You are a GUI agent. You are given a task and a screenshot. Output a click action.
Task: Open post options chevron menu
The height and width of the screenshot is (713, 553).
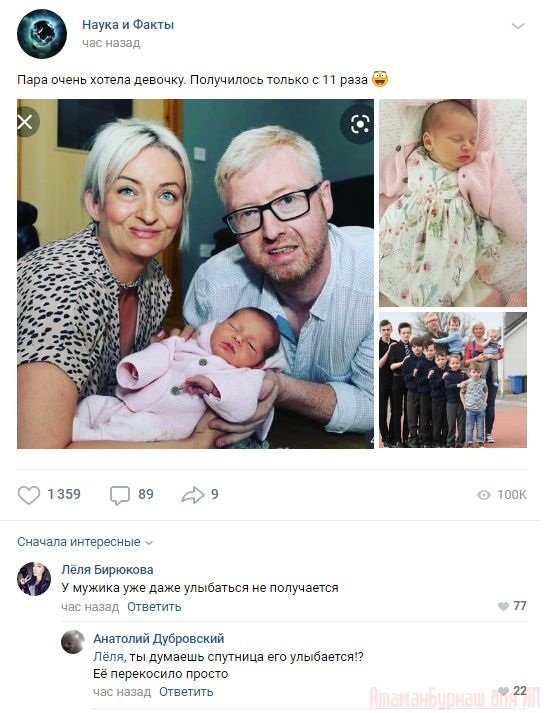pyautogui.click(x=518, y=26)
